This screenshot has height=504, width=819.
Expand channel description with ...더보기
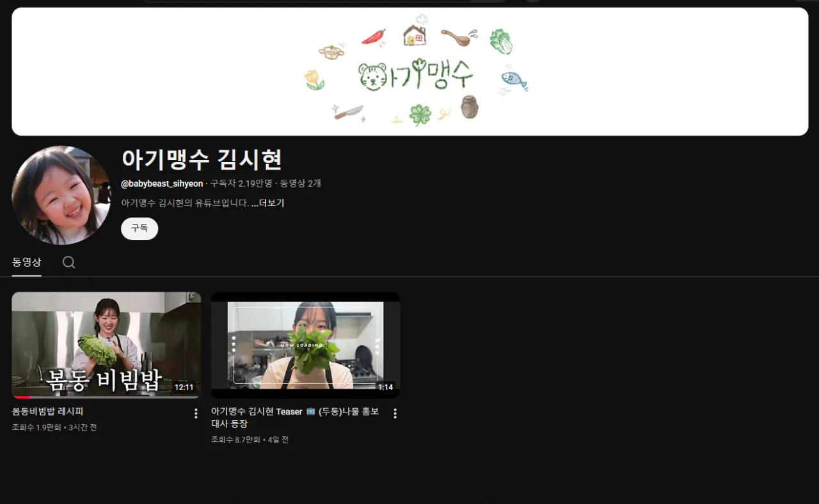pyautogui.click(x=267, y=203)
